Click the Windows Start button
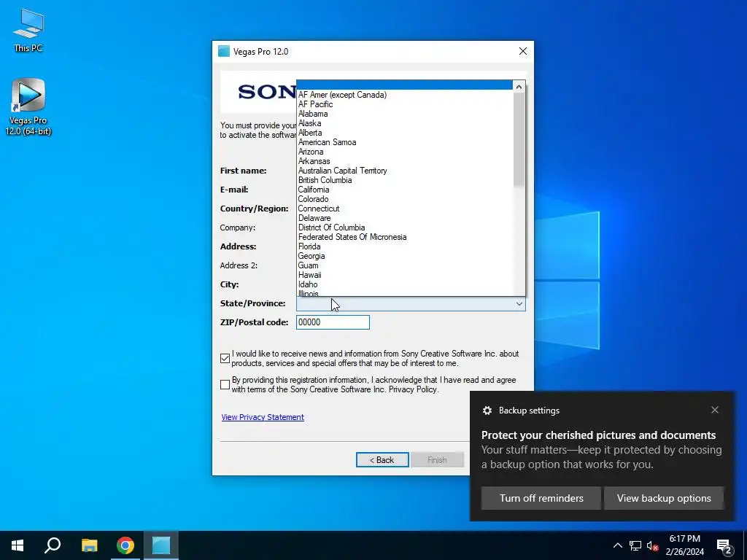Viewport: 747px width, 560px height. [18, 545]
